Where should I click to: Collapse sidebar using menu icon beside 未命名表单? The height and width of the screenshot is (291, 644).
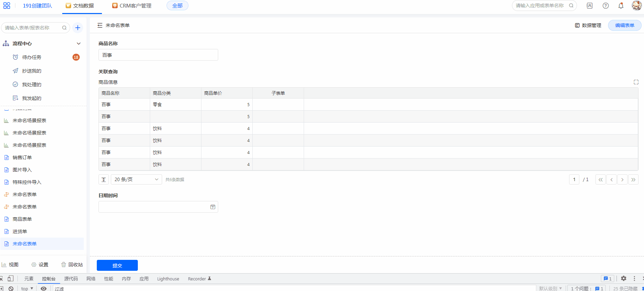tap(100, 25)
